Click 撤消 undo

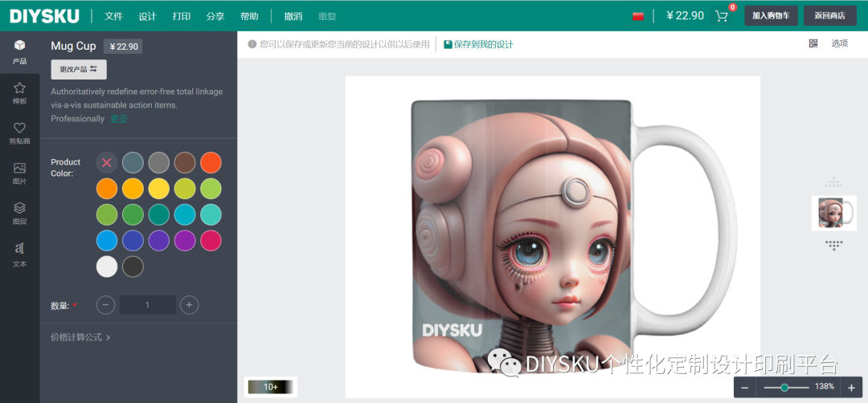[x=293, y=16]
